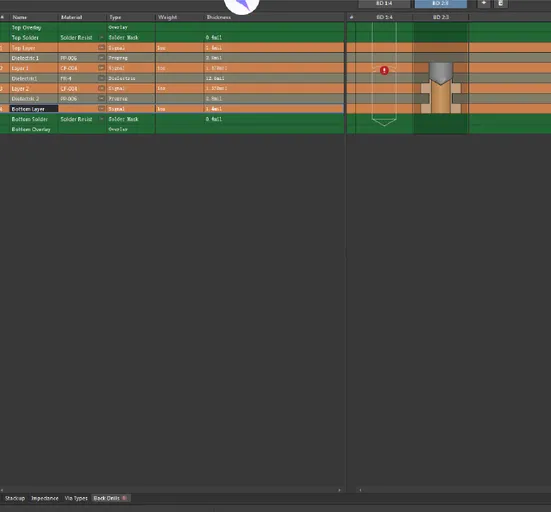Viewport: 551px width, 512px height.
Task: Select the BD 1:4 back drill button
Action: pos(384,4)
